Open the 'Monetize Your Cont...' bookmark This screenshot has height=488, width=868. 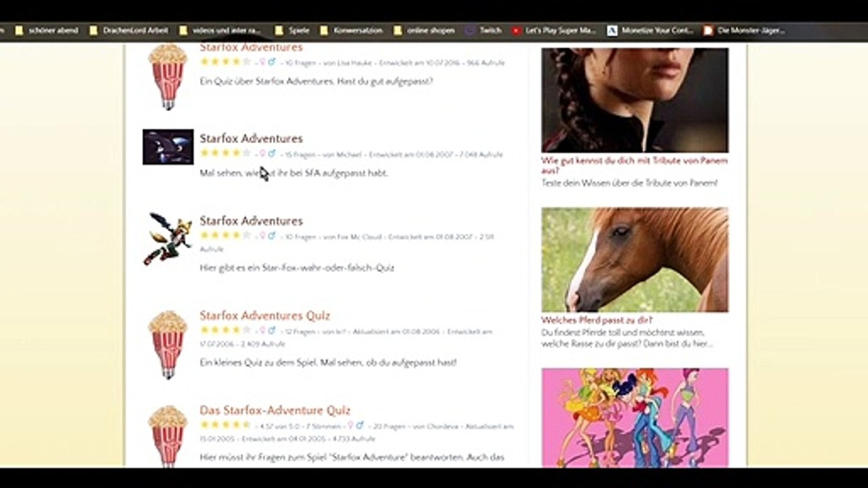coord(650,30)
